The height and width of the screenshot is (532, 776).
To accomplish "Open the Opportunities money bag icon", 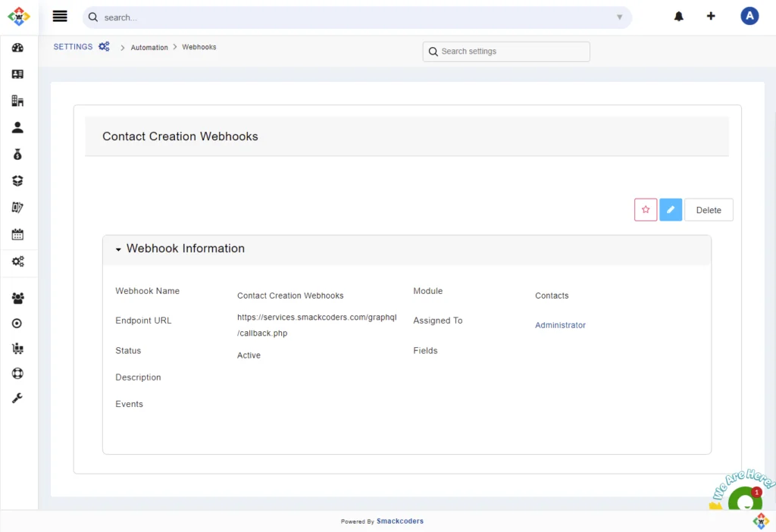I will point(17,154).
